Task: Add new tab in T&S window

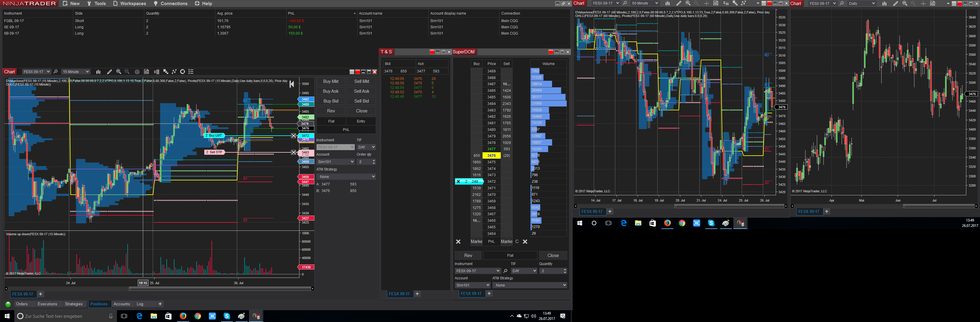Action: point(417,294)
